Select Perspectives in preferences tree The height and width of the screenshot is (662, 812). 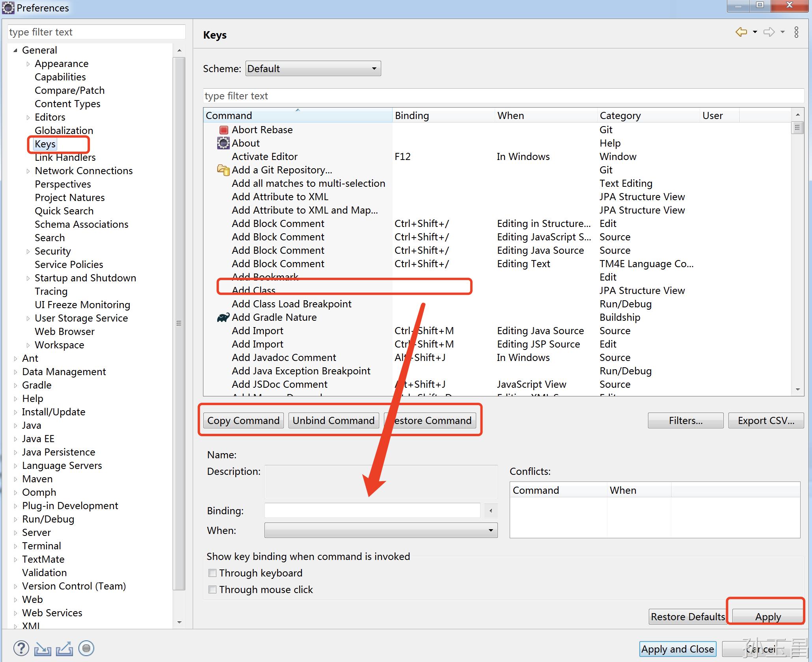63,184
